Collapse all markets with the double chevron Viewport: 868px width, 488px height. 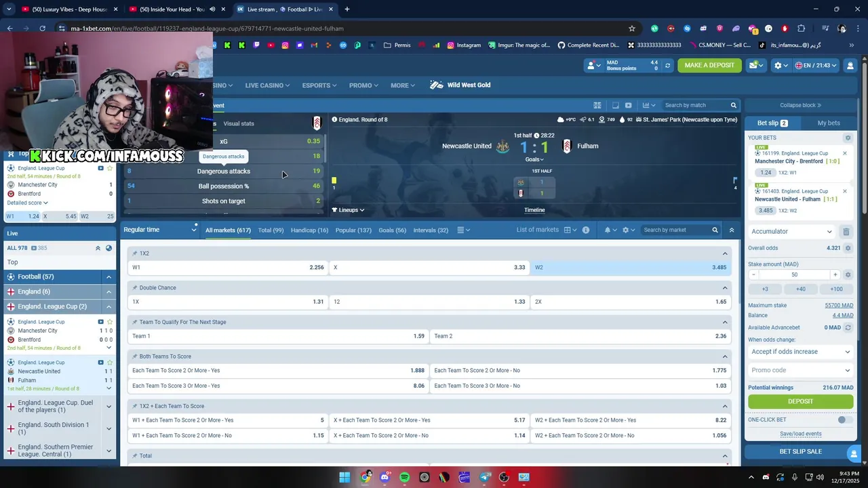[732, 230]
